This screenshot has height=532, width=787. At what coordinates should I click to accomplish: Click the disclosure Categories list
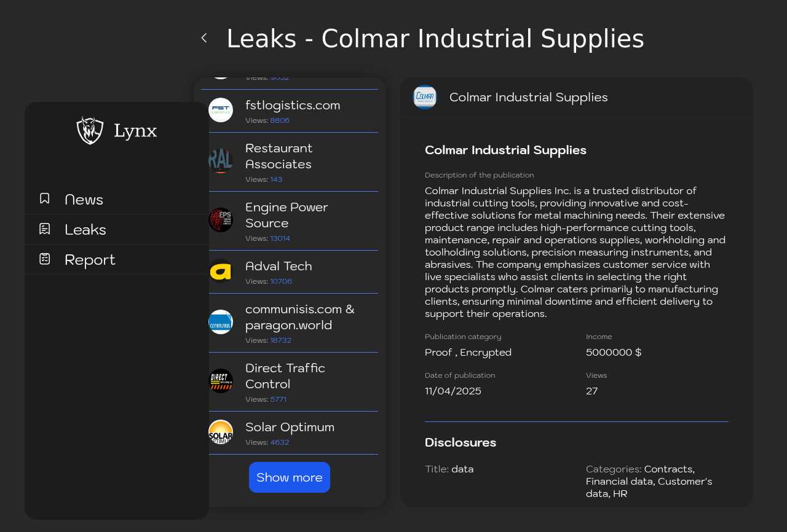click(x=649, y=481)
